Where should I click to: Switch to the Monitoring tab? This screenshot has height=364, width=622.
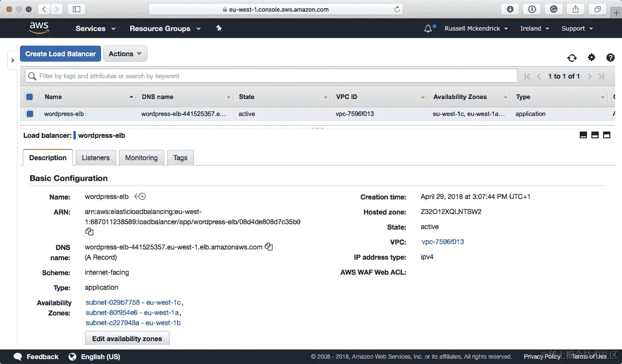[141, 158]
